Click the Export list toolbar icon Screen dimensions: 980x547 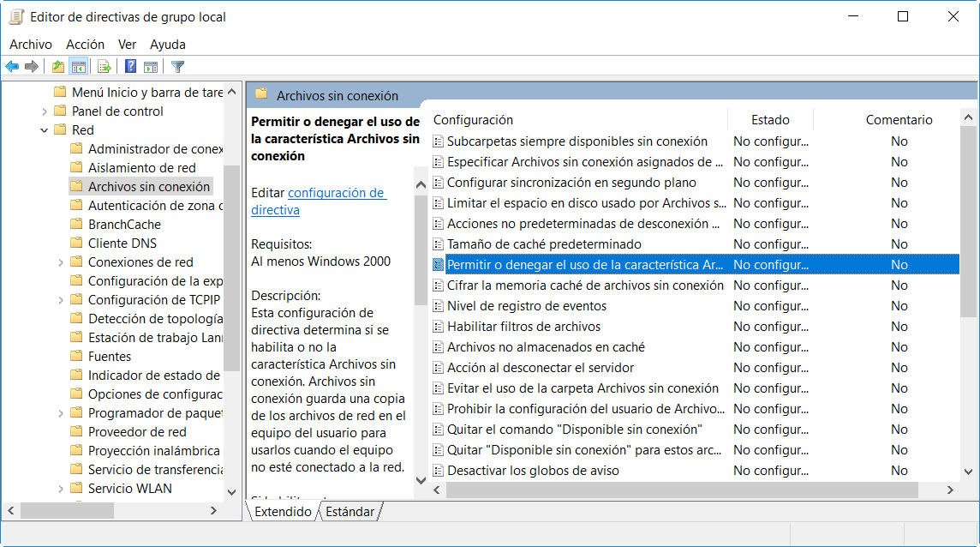[105, 67]
